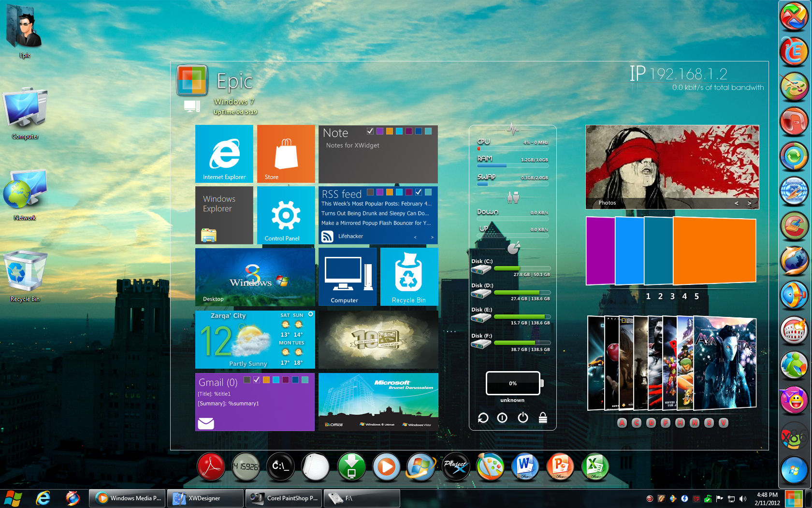Launch PowerPoint from the dock

(x=560, y=466)
